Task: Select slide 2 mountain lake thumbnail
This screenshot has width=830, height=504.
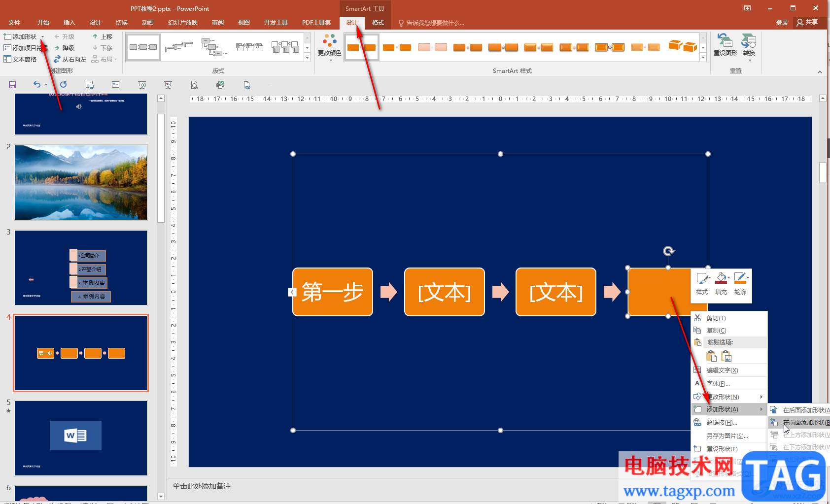Action: click(x=81, y=182)
